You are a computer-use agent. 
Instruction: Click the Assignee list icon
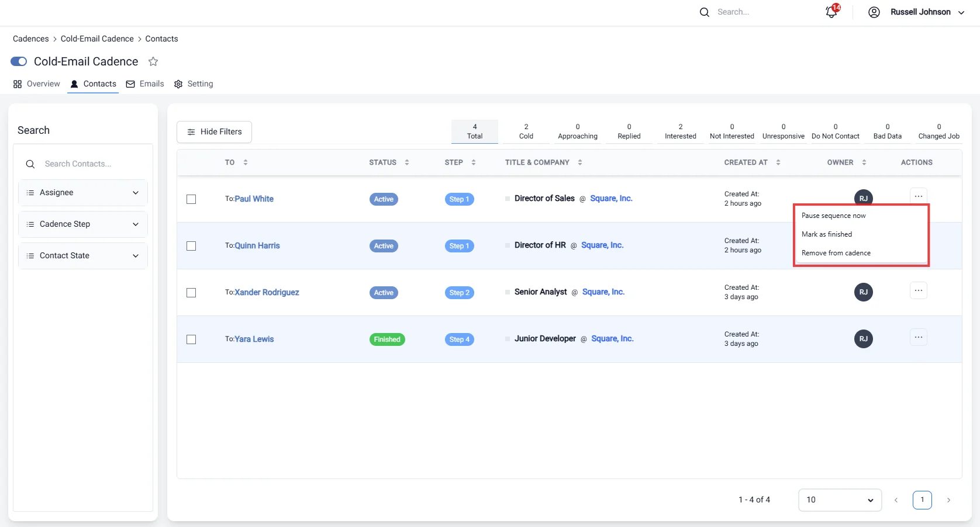pos(30,193)
